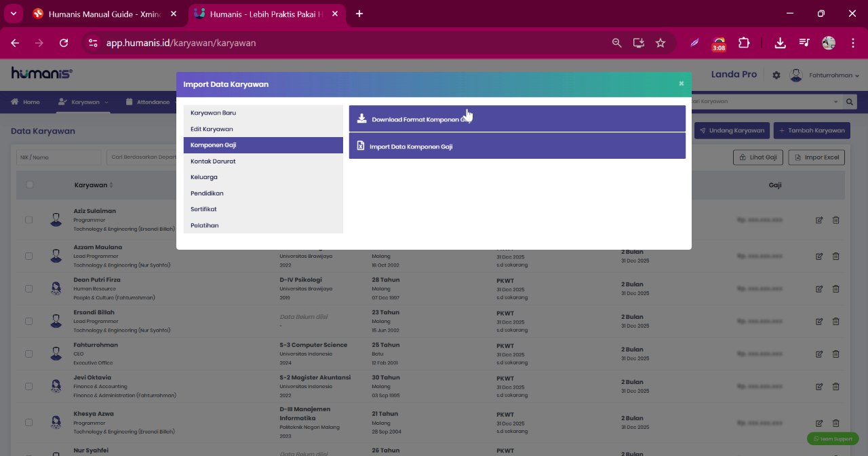This screenshot has height=456, width=868.
Task: Click the humanis logo
Action: pos(41,73)
